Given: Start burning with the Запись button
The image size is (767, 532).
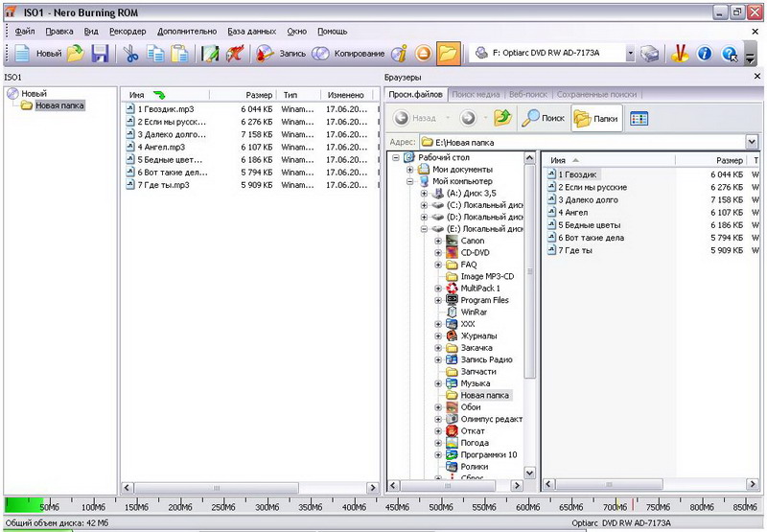Looking at the screenshot, I should pyautogui.click(x=281, y=54).
